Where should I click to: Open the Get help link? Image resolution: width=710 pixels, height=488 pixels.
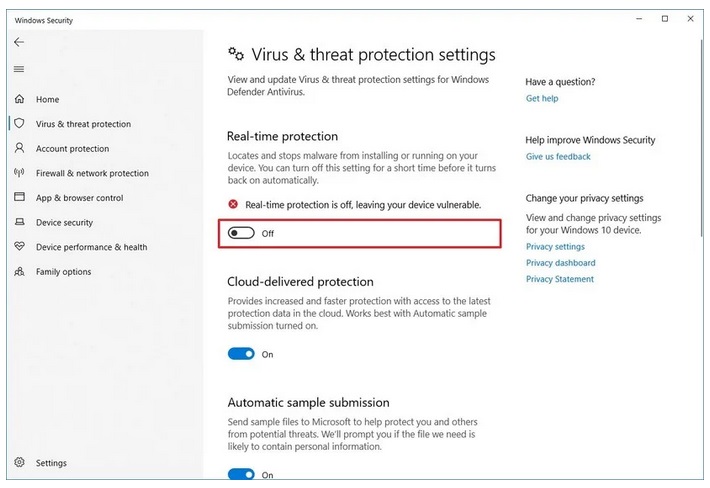click(542, 99)
